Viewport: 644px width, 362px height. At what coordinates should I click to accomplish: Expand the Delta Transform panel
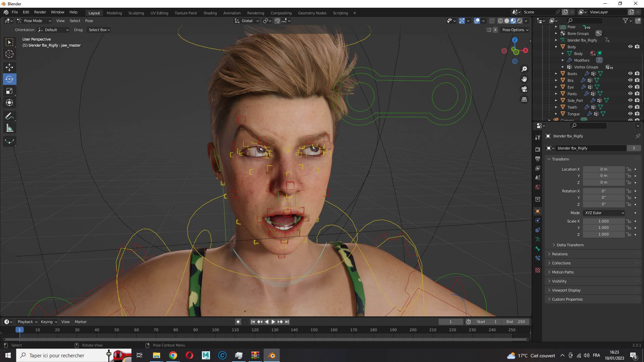pos(570,245)
